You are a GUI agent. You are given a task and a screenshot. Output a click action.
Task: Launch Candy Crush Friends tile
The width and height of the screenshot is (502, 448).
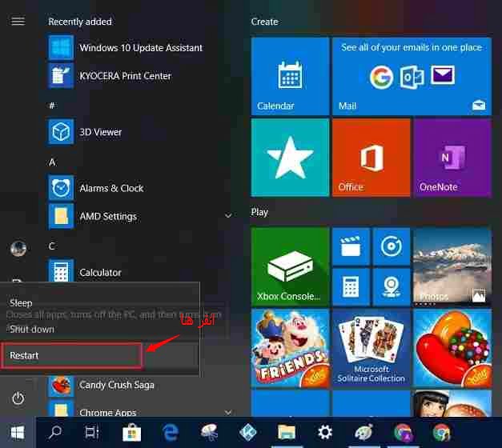[x=290, y=348]
